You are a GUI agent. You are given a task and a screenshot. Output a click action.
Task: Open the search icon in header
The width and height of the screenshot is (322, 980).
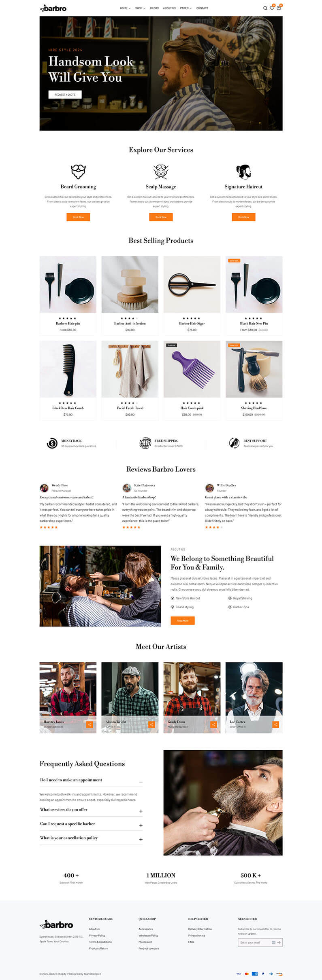[x=265, y=8]
